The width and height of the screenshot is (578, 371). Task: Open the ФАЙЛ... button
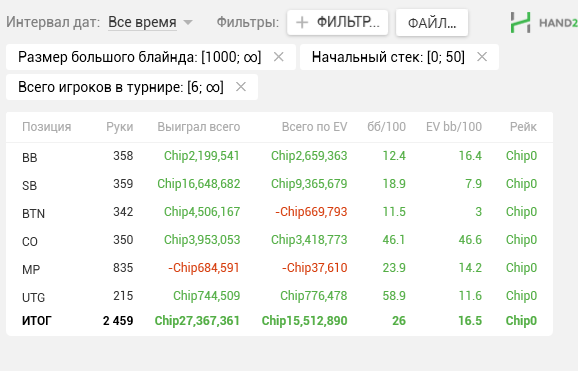(432, 23)
